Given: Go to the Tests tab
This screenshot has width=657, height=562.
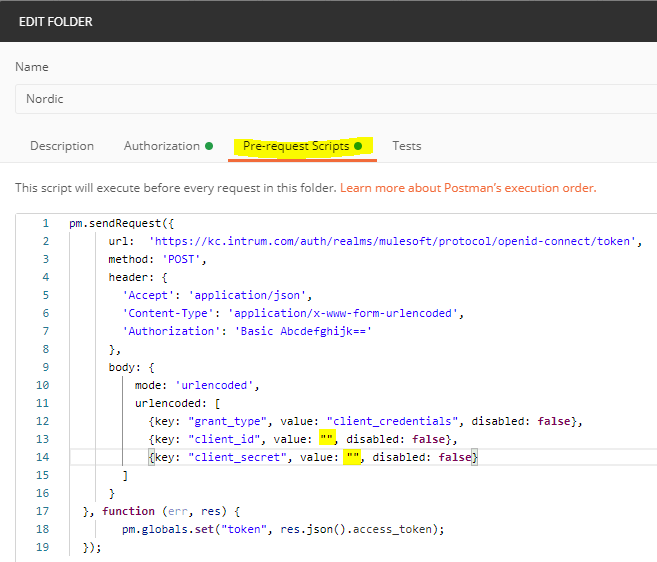Looking at the screenshot, I should click(406, 146).
